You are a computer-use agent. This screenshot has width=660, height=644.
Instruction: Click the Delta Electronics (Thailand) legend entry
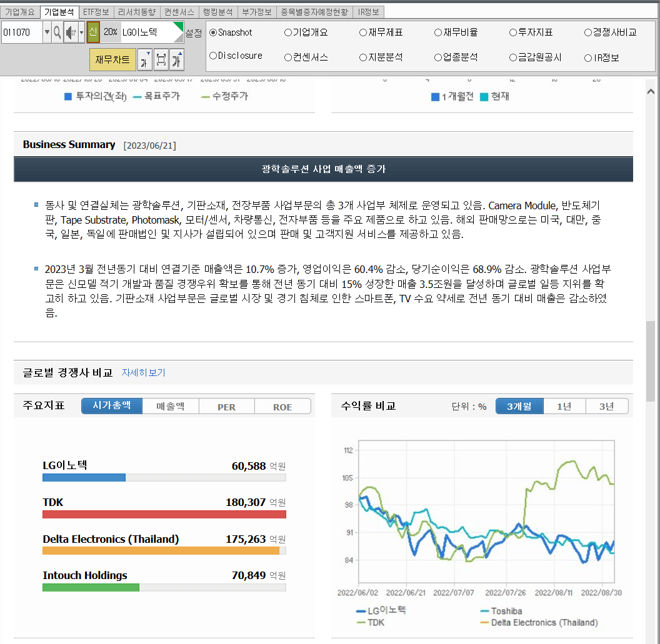pos(539,623)
